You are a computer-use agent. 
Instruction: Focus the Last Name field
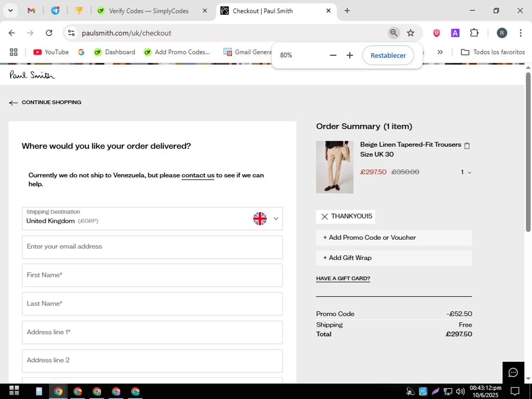[x=152, y=304]
